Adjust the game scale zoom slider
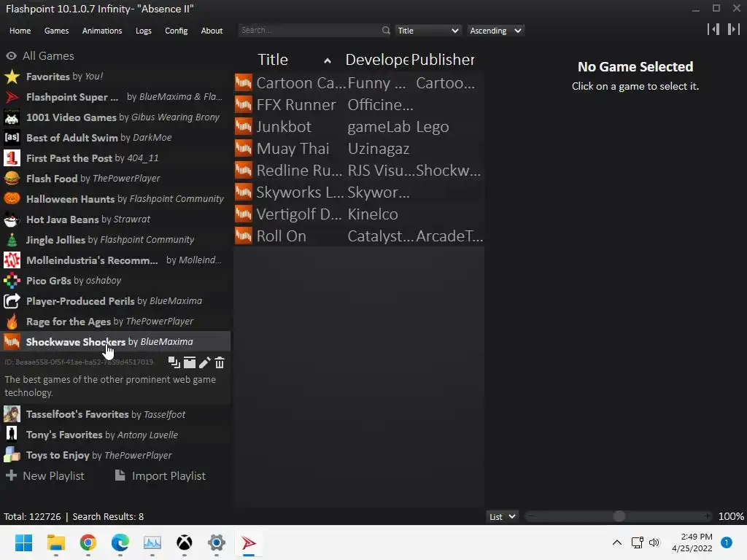 pos(619,516)
